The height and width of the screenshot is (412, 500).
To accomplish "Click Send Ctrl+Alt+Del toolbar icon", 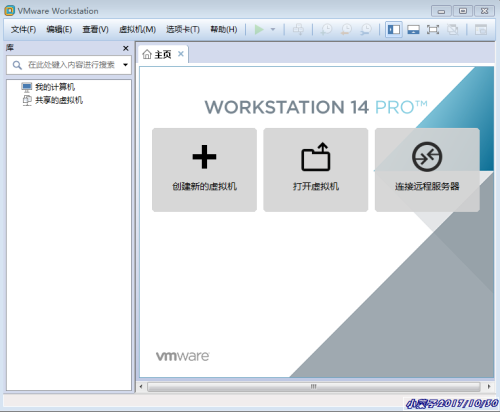I will point(298,29).
